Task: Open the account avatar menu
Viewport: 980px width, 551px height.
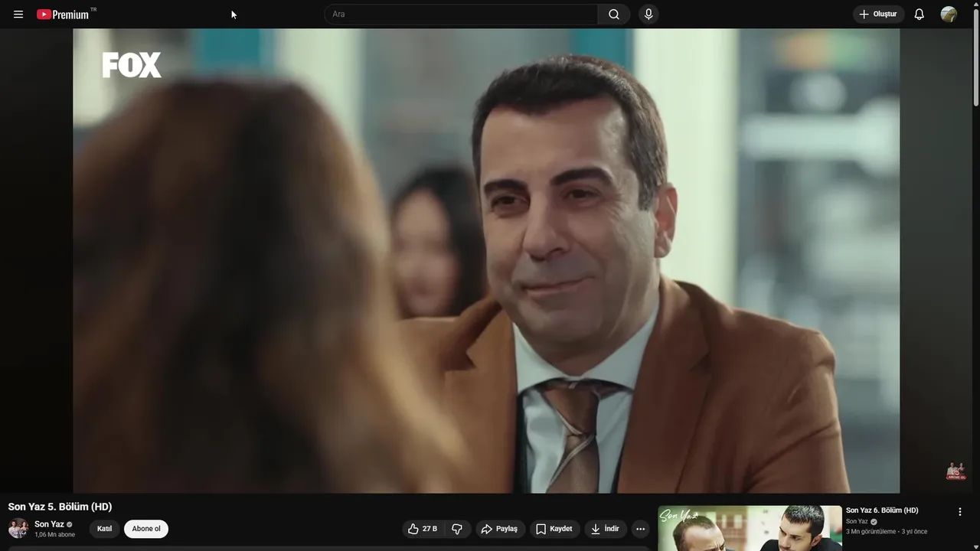Action: (x=949, y=15)
